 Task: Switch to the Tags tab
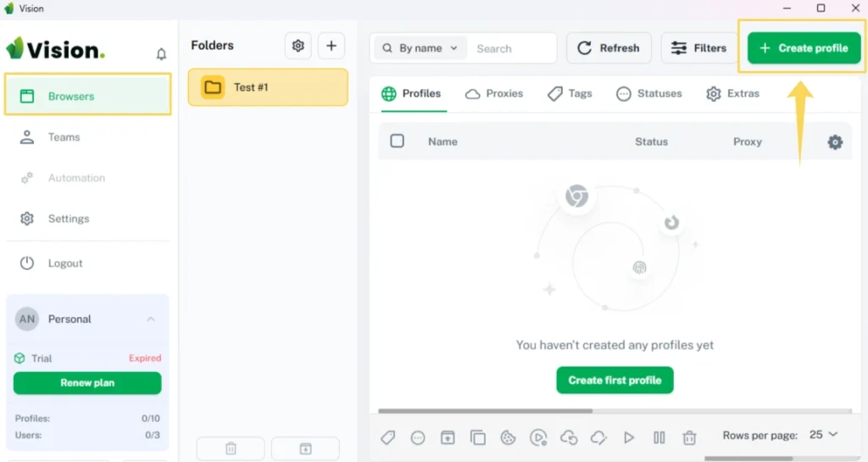click(x=570, y=93)
